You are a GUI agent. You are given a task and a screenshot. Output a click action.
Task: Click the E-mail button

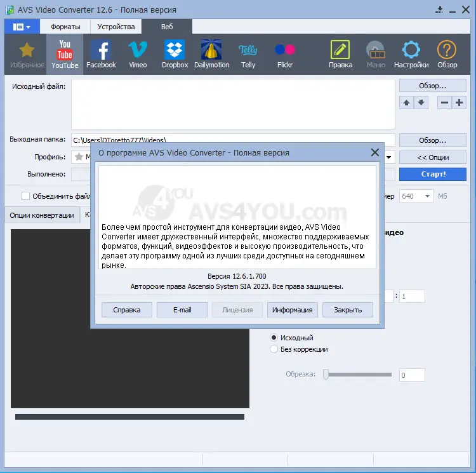(x=182, y=310)
